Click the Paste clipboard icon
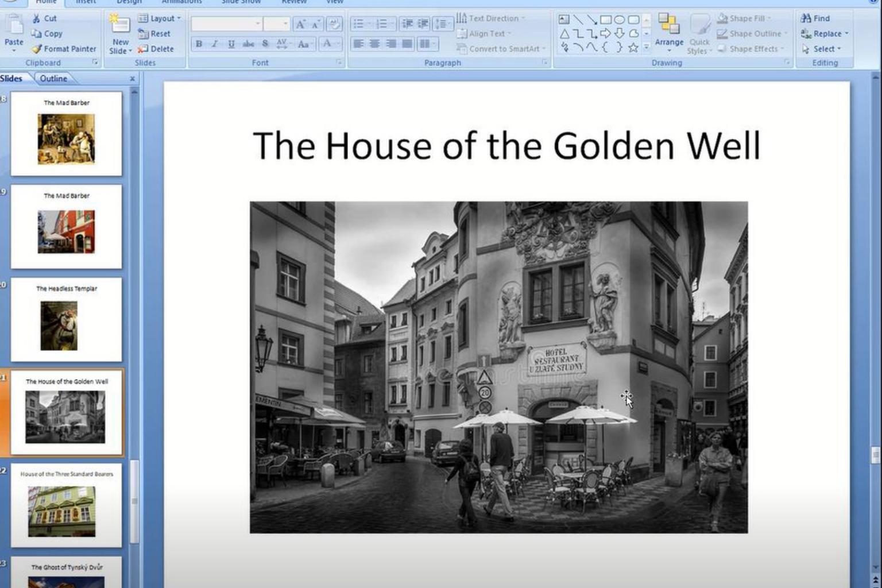 coord(14,26)
